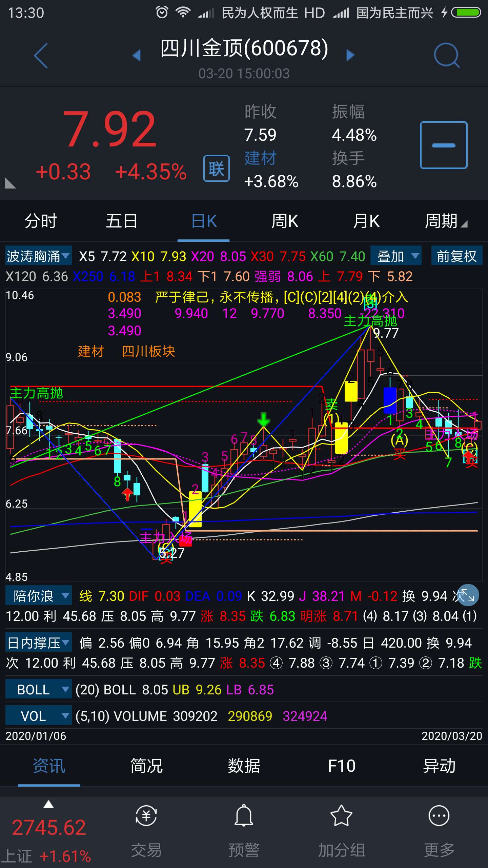Tap the X5 7.72 moving average value
The image size is (488, 868).
[x=103, y=256]
